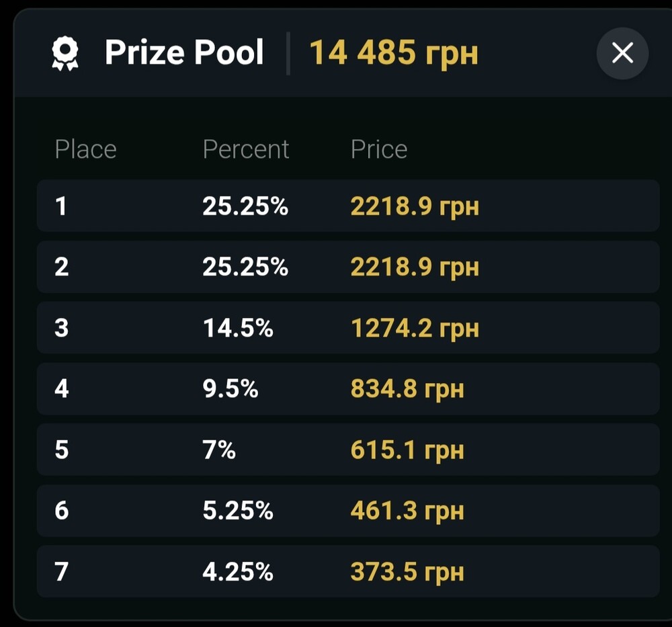Click the Place column header
This screenshot has width=672, height=627.
(x=86, y=149)
